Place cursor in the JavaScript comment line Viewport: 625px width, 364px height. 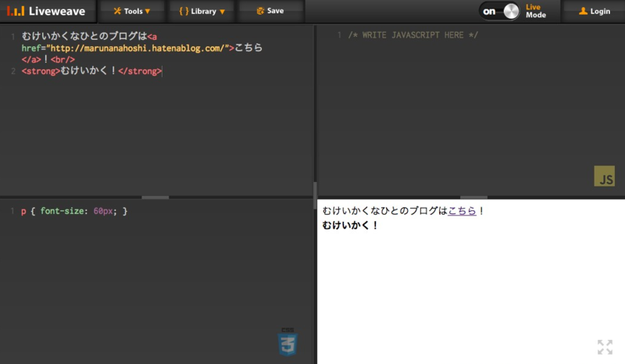click(x=413, y=35)
